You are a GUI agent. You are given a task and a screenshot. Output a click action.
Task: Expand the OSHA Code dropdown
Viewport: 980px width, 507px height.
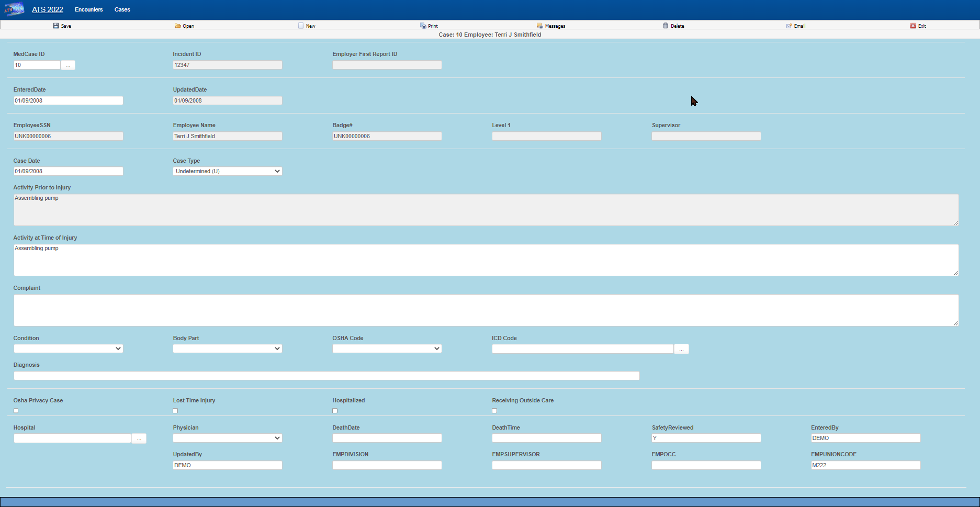pos(387,348)
